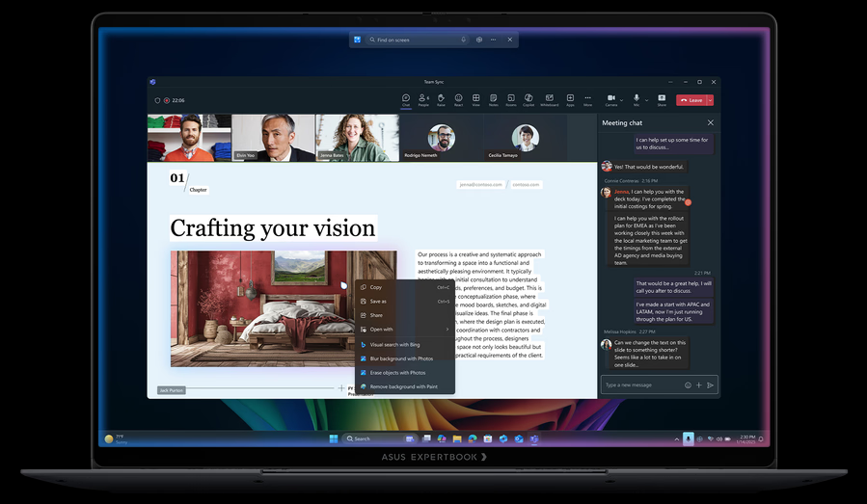This screenshot has height=504, width=867.
Task: Toggle the Camera on or off
Action: point(611,98)
